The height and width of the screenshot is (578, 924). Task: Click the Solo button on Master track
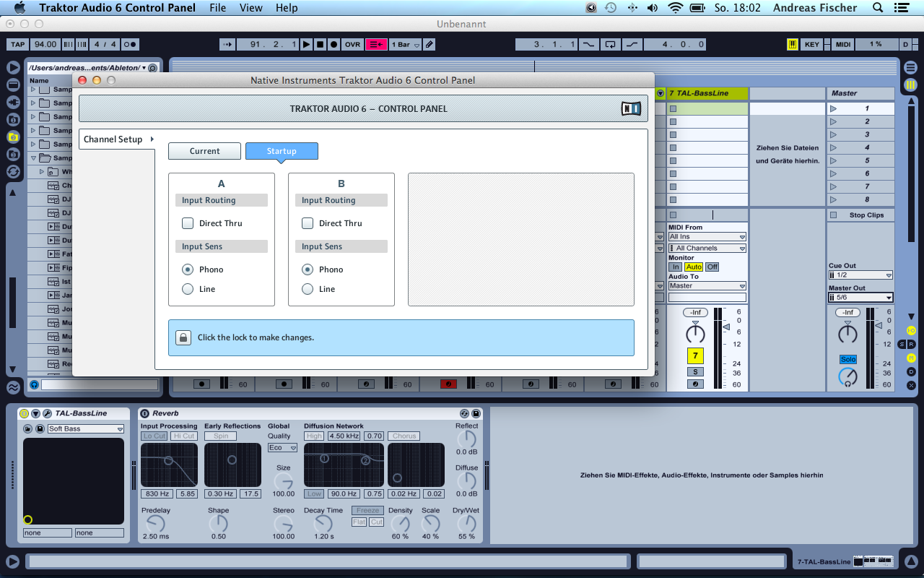[848, 359]
